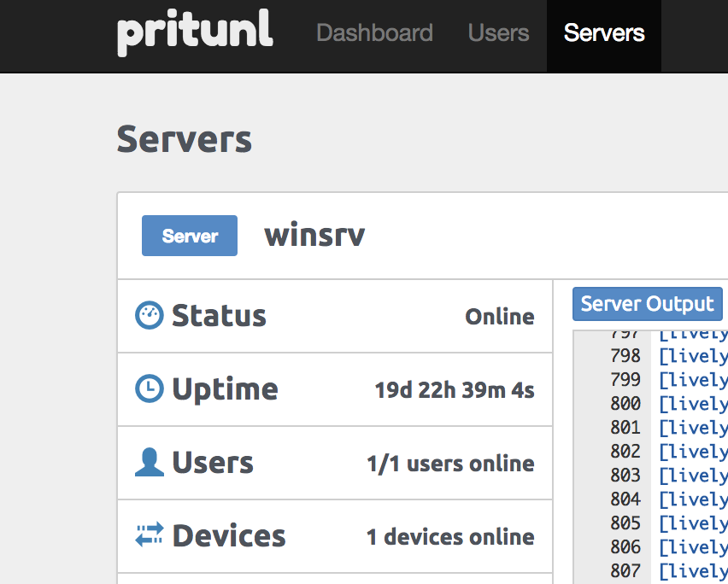Click the Devices row label
The height and width of the screenshot is (584, 728).
point(229,535)
